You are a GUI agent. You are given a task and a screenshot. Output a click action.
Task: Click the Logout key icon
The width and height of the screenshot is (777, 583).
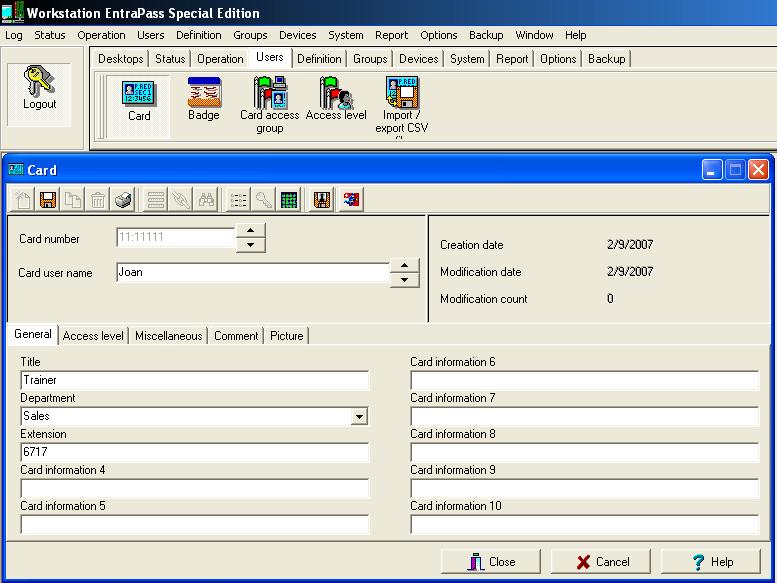coord(39,81)
